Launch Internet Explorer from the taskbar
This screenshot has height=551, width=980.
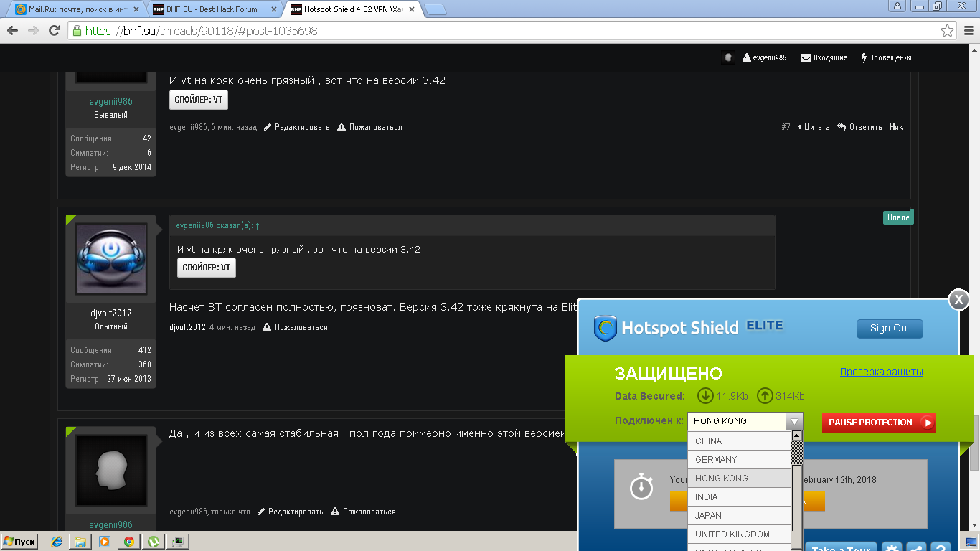pyautogui.click(x=57, y=542)
